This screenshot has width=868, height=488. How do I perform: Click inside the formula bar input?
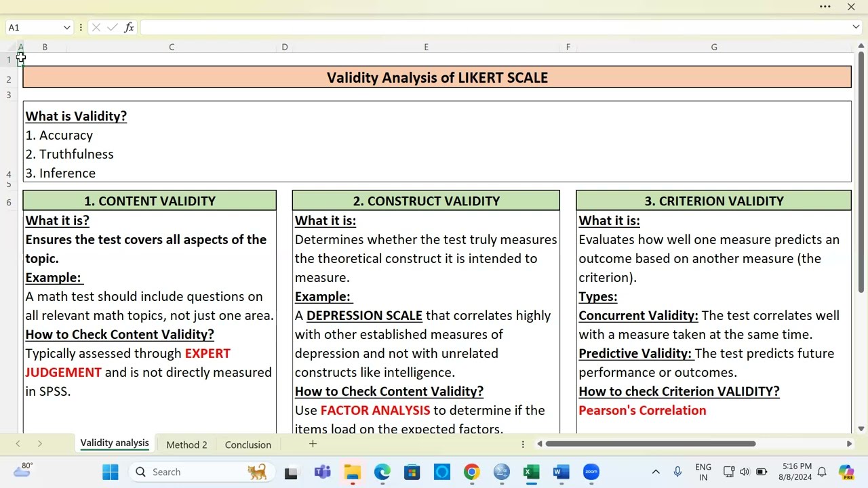pyautogui.click(x=495, y=27)
